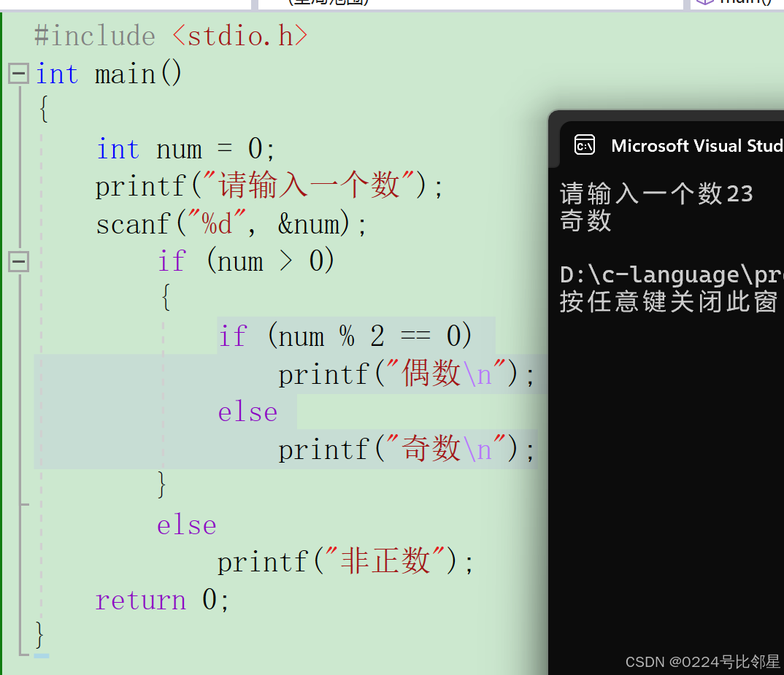Click console output 奇数
Viewport: 784px width, 675px height.
[x=585, y=220]
